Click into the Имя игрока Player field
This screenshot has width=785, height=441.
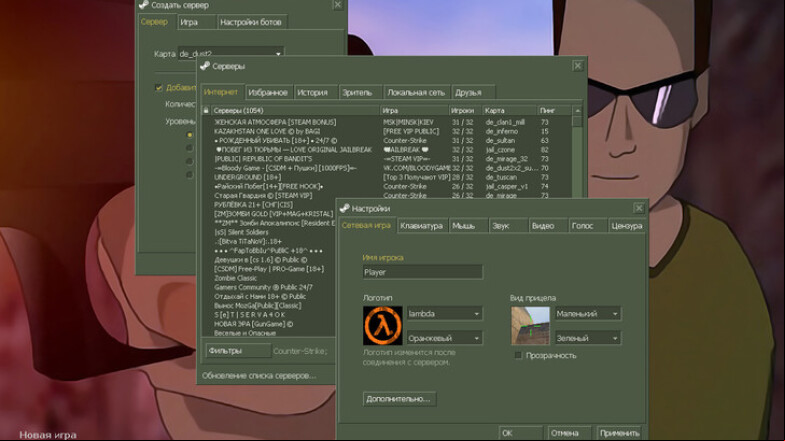pos(423,272)
